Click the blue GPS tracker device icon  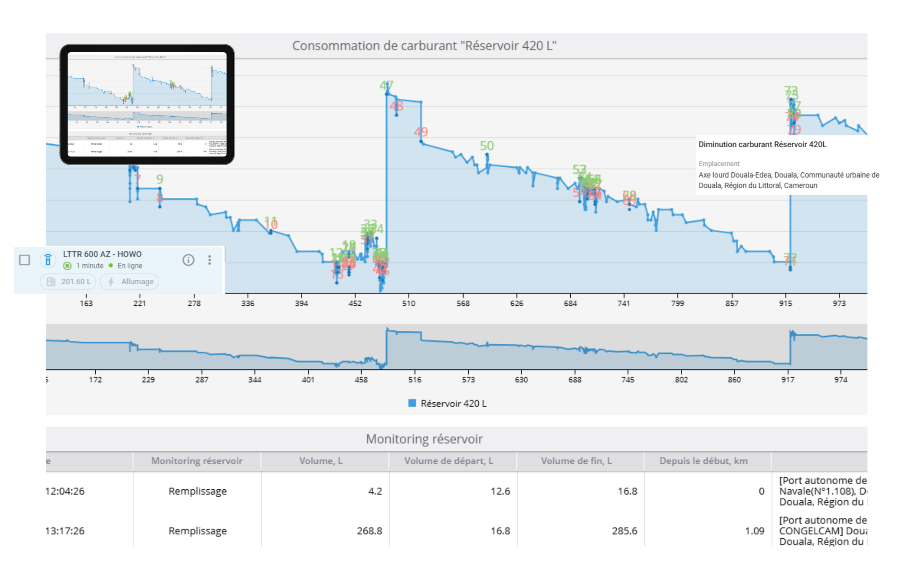pyautogui.click(x=48, y=260)
